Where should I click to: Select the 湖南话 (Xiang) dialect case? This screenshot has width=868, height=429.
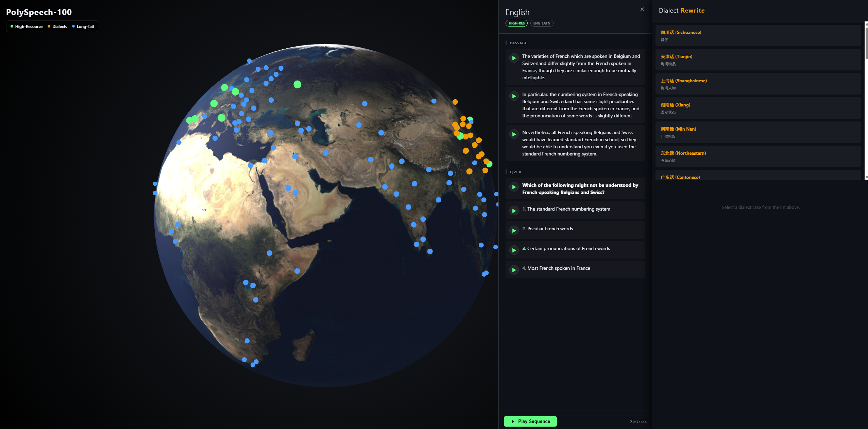758,108
